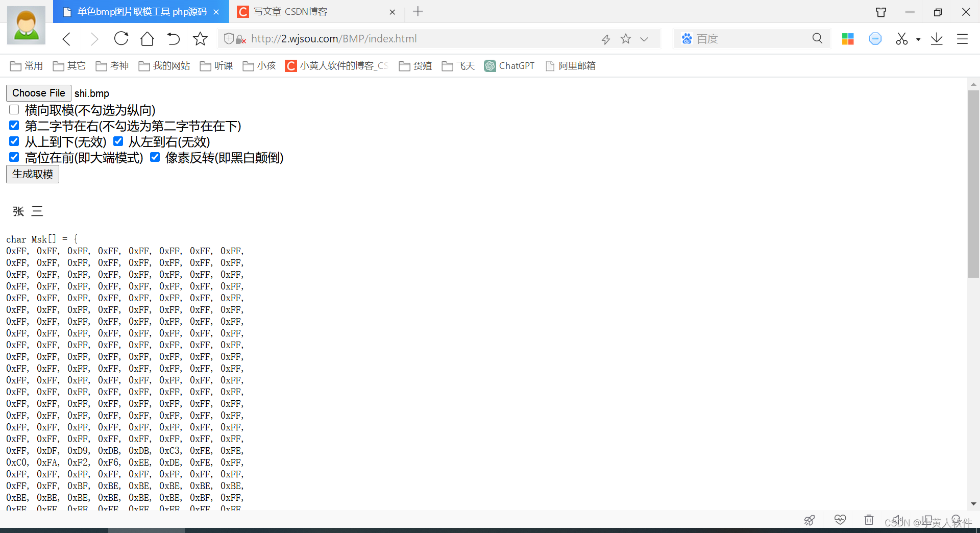Open the 其它 bookmark folder
Image resolution: width=980 pixels, height=533 pixels.
pyautogui.click(x=69, y=66)
